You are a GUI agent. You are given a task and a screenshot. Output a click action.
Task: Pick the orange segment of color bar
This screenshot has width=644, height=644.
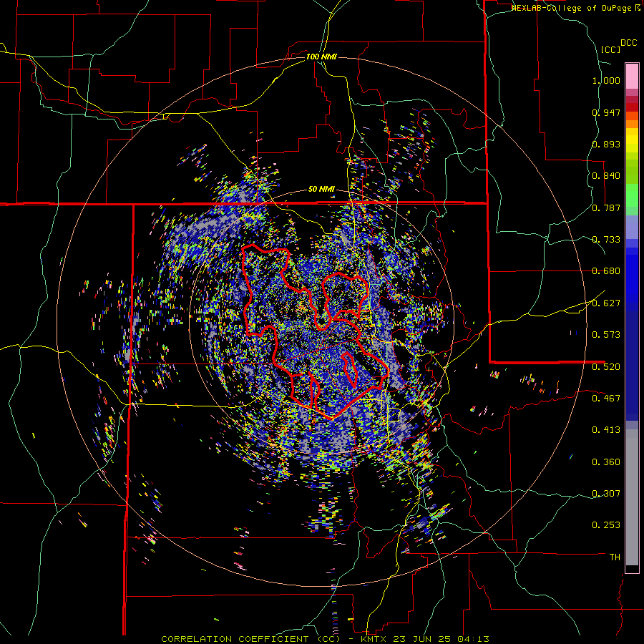pos(632,124)
